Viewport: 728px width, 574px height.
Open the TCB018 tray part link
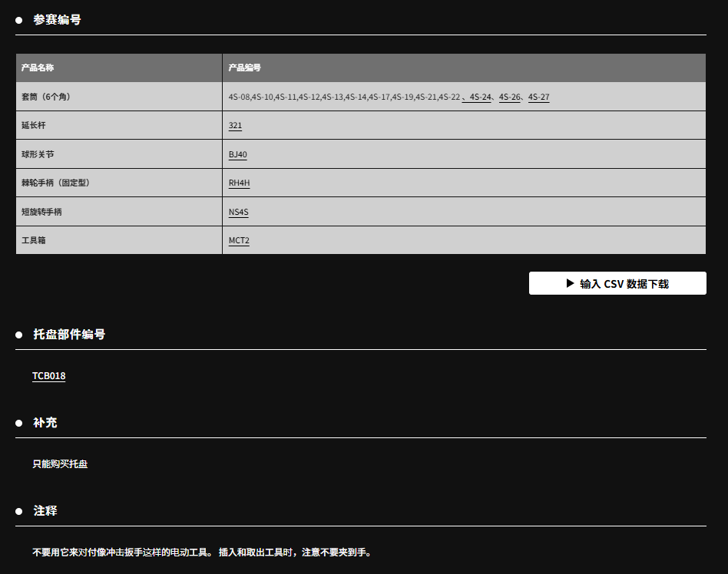(x=48, y=376)
